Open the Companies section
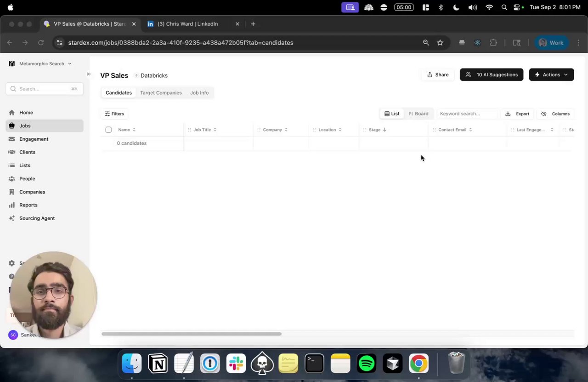Image resolution: width=588 pixels, height=382 pixels. click(44, 192)
